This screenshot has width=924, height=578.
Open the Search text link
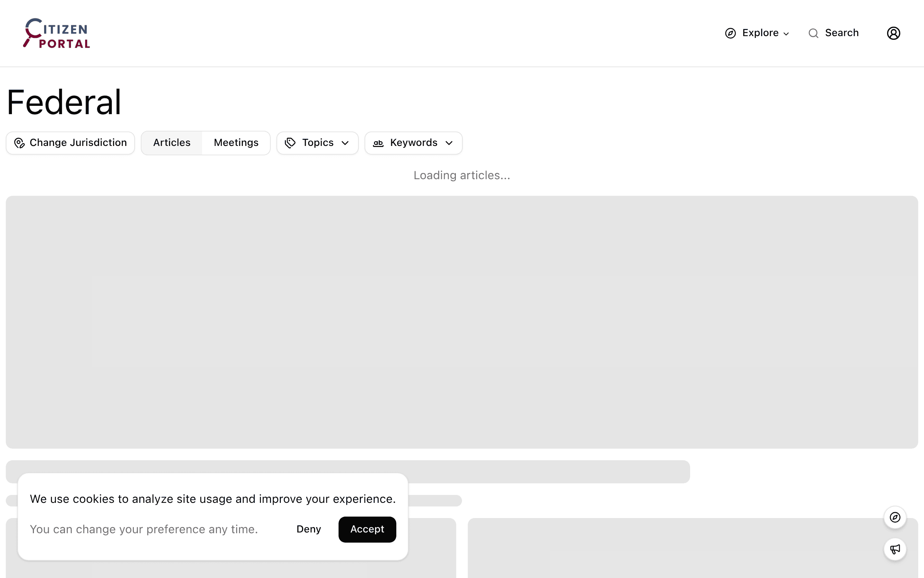842,33
